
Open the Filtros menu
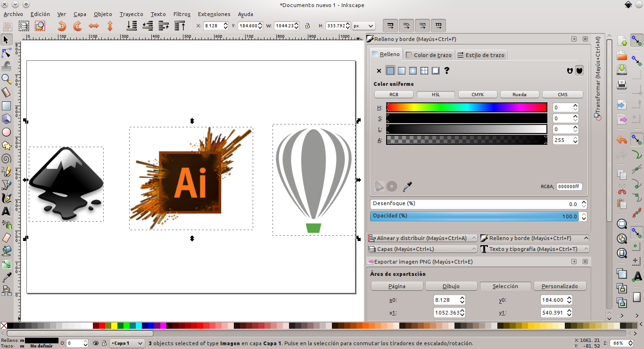click(182, 14)
